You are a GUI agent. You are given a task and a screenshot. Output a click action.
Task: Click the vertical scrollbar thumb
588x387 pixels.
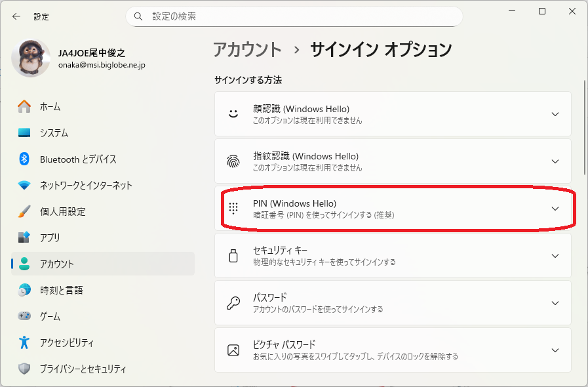click(x=585, y=128)
